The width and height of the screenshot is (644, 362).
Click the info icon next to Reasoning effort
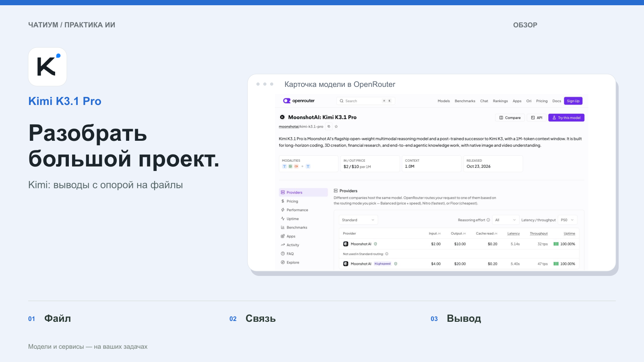[x=488, y=220]
